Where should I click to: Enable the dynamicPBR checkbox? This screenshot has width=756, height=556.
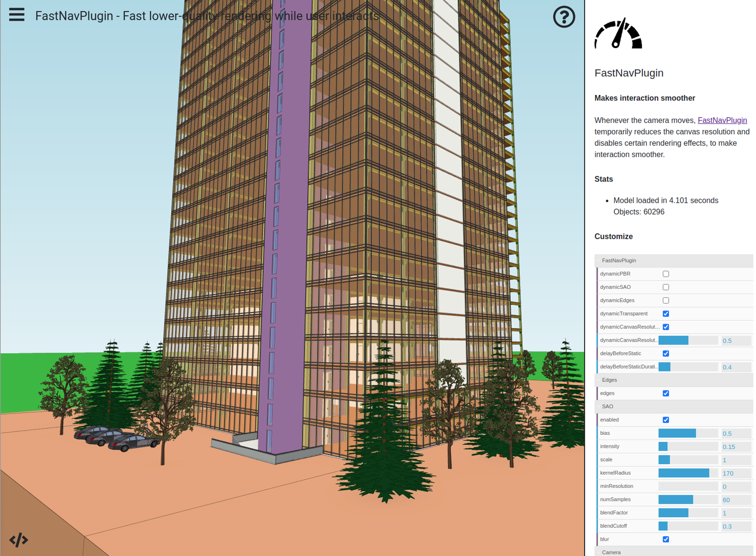[x=666, y=274]
